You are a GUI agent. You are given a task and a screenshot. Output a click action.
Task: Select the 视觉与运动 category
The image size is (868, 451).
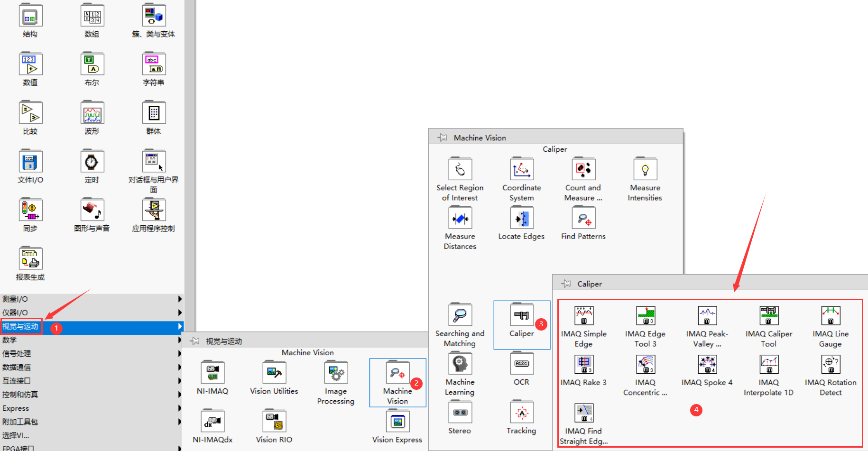point(92,326)
